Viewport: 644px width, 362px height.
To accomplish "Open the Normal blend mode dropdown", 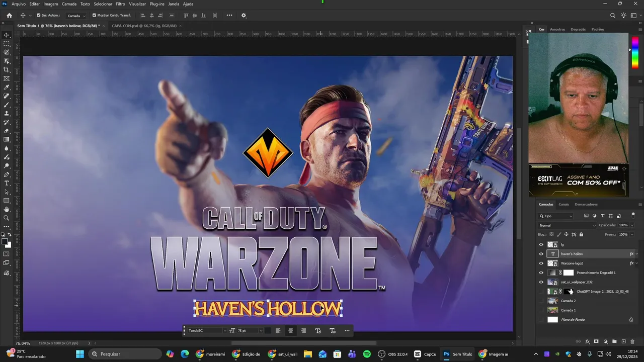I will click(567, 225).
